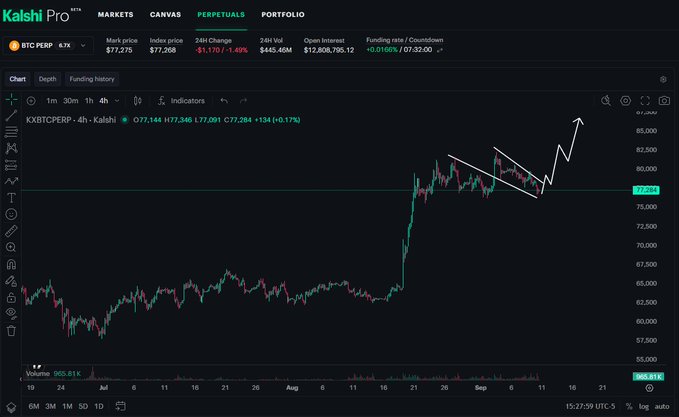Viewport: 679px width, 417px height.
Task: Open the long position forecasting tool
Action: (11, 165)
